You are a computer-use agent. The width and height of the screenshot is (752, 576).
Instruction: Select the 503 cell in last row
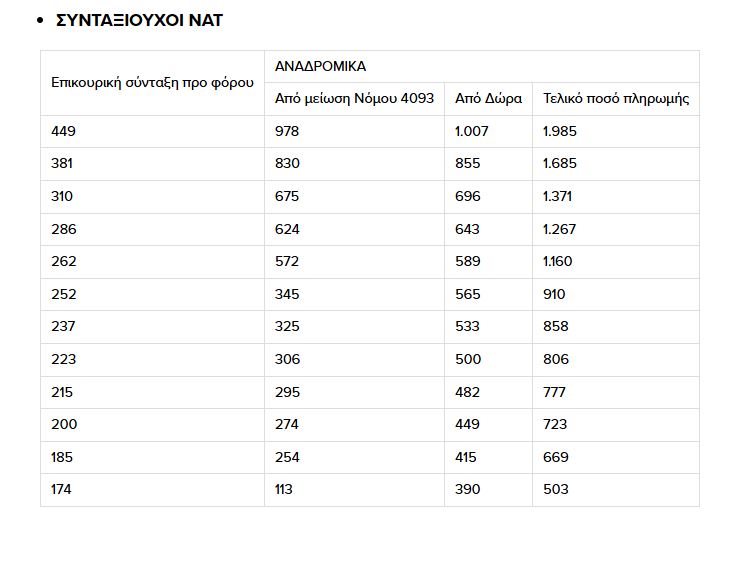[x=556, y=489]
